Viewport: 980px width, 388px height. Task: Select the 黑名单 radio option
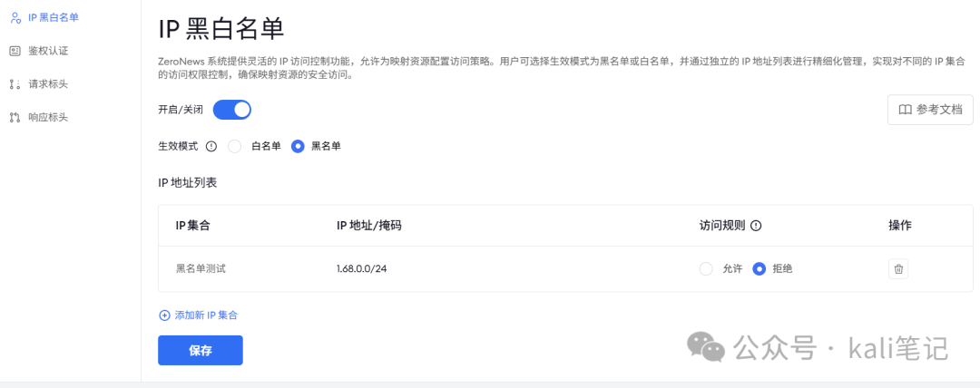click(x=298, y=146)
